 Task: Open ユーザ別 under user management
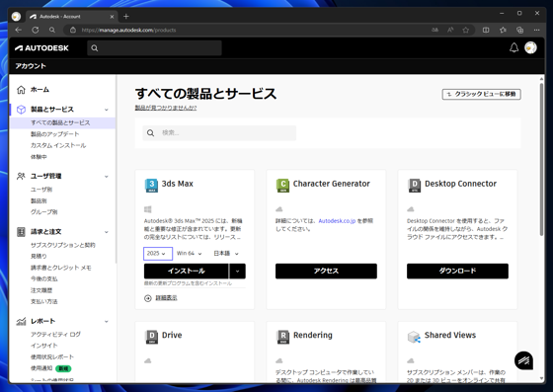(x=41, y=190)
